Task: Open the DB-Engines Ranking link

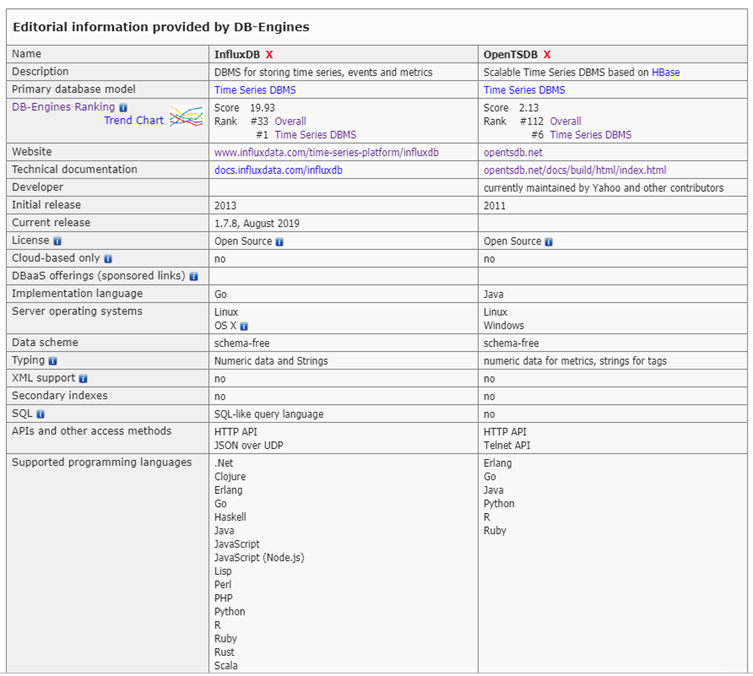Action: pos(63,107)
